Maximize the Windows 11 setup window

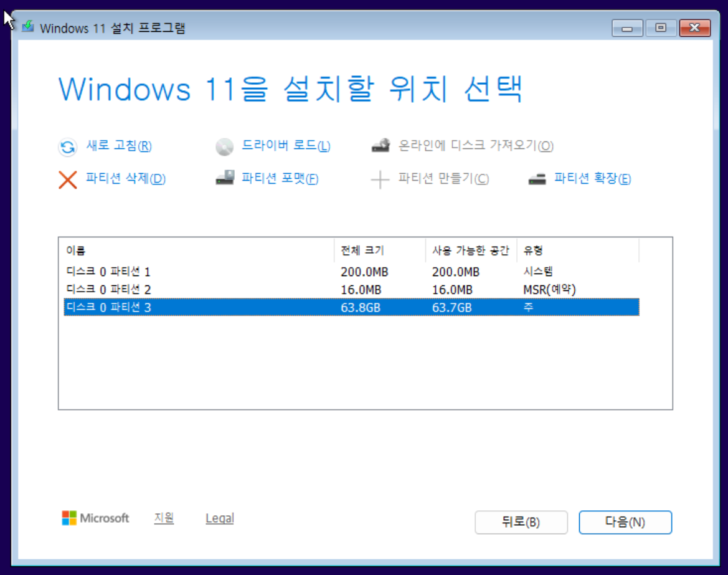[x=661, y=28]
